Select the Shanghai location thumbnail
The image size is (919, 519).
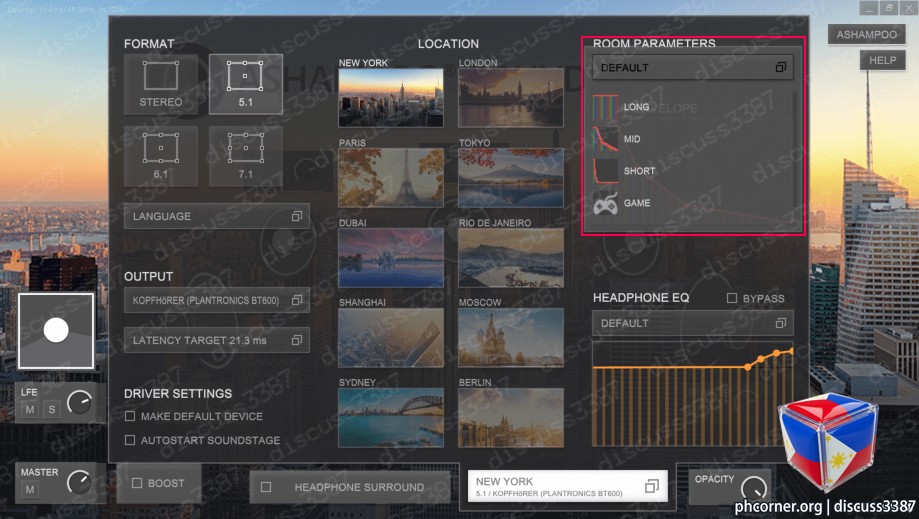coord(391,338)
